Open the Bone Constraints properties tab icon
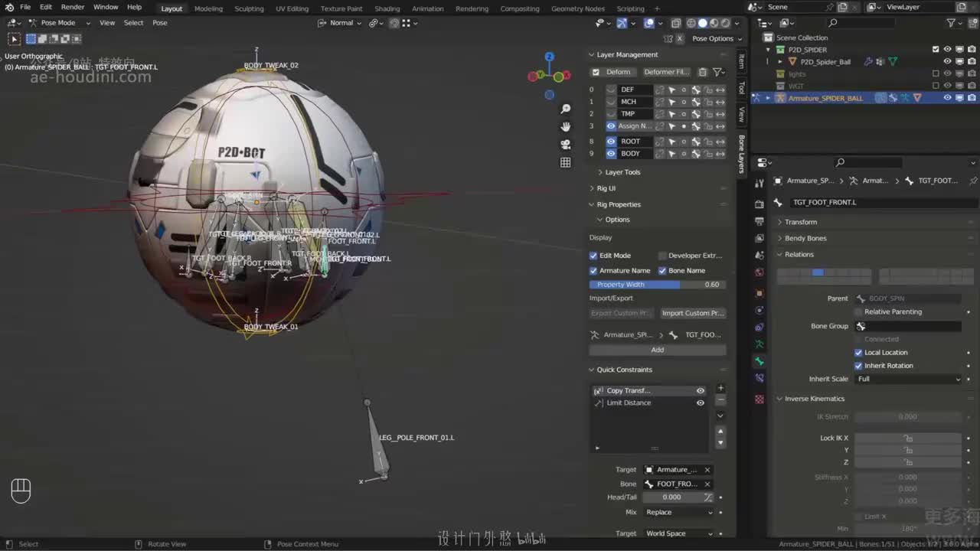Viewport: 980px width, 551px height. click(x=759, y=378)
